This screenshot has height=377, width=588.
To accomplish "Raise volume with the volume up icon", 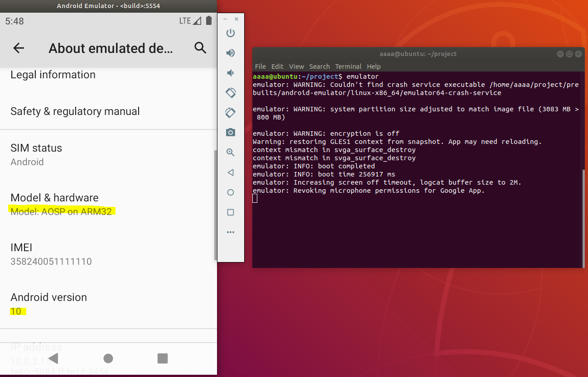I will tap(231, 53).
